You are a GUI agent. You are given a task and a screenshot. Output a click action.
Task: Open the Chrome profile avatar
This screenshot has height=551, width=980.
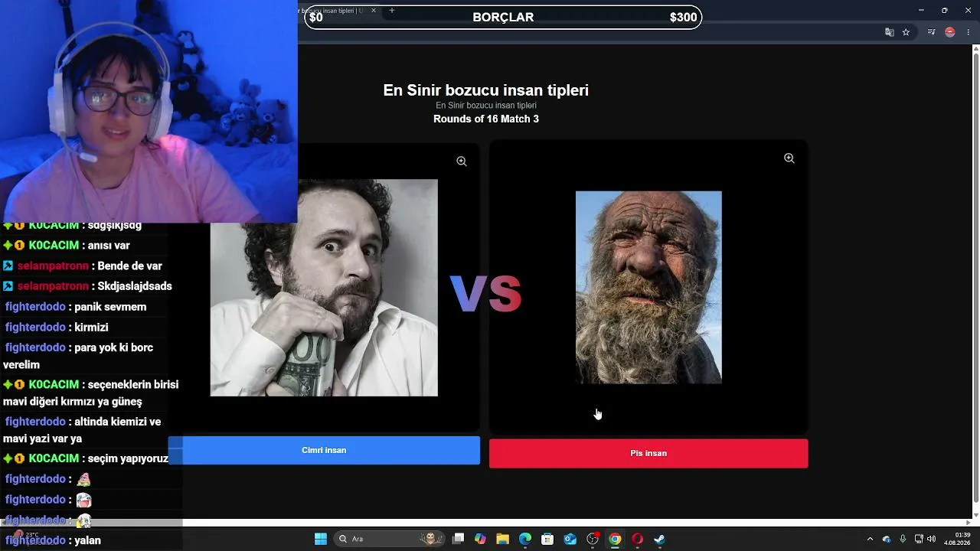(x=950, y=32)
